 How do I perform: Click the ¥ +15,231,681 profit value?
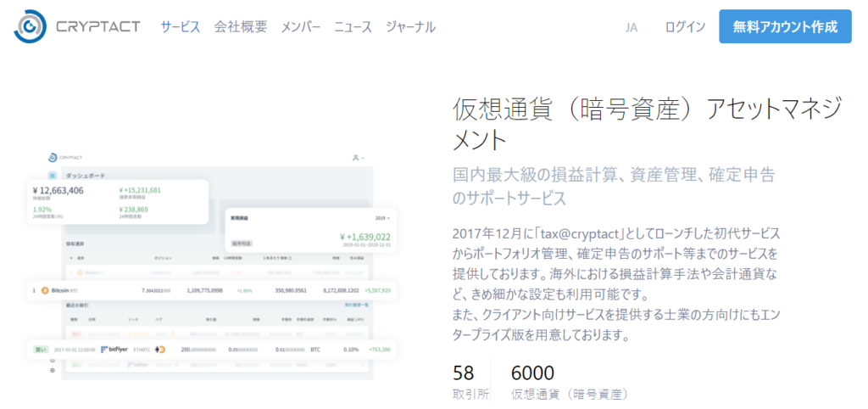click(x=140, y=190)
